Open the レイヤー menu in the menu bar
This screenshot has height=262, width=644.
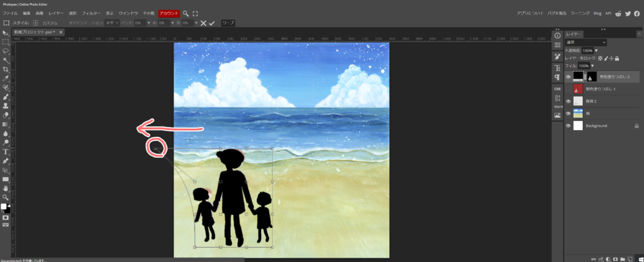pos(57,13)
